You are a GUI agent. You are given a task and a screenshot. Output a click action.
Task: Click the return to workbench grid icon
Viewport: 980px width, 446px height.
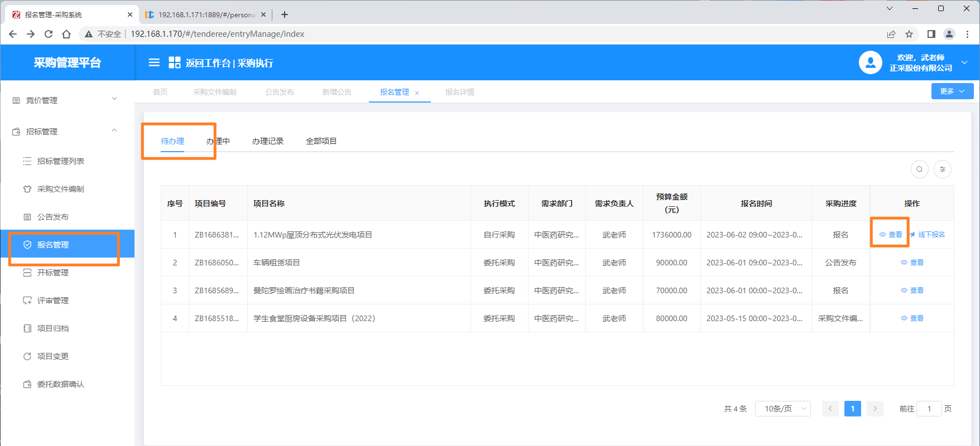175,62
